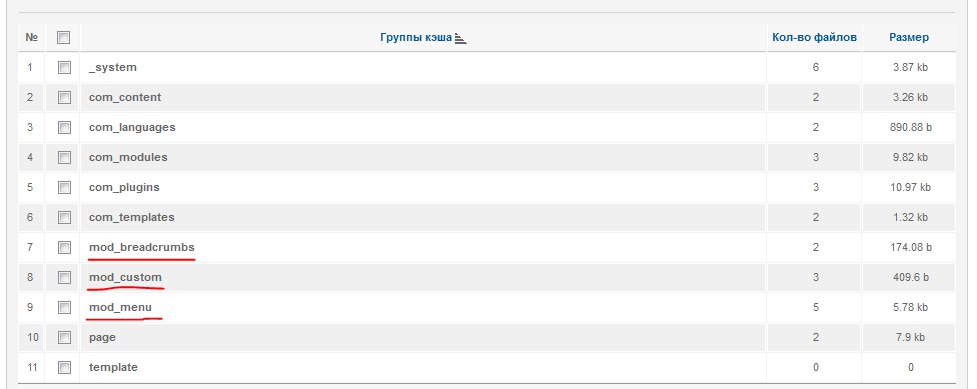
Task: Click the sort-order icon beside Группы кэша
Action: pos(460,38)
